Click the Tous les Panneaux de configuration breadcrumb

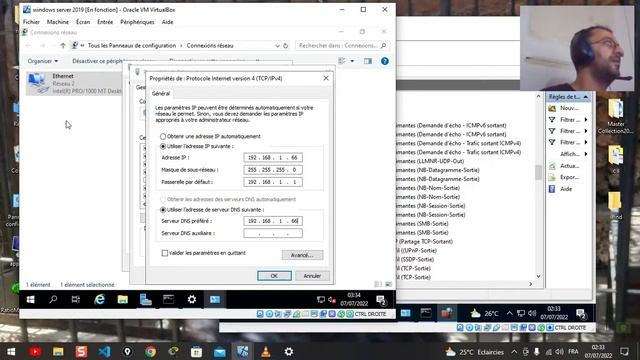click(x=132, y=46)
